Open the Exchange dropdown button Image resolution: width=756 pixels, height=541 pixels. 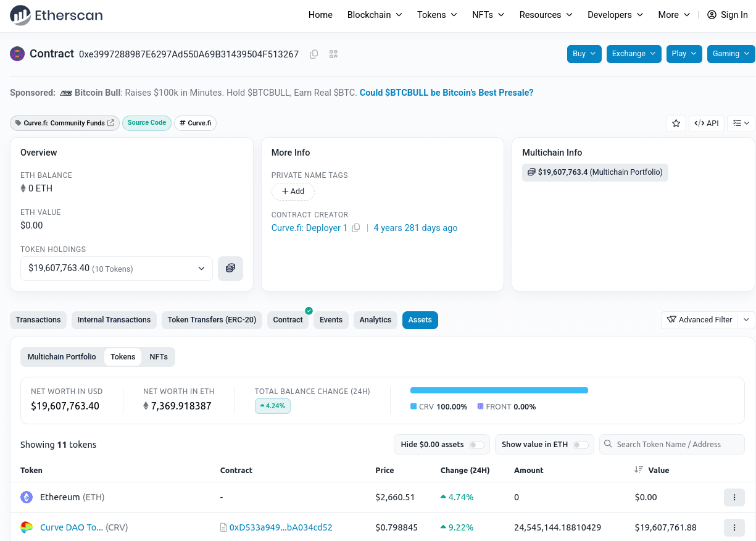(634, 54)
